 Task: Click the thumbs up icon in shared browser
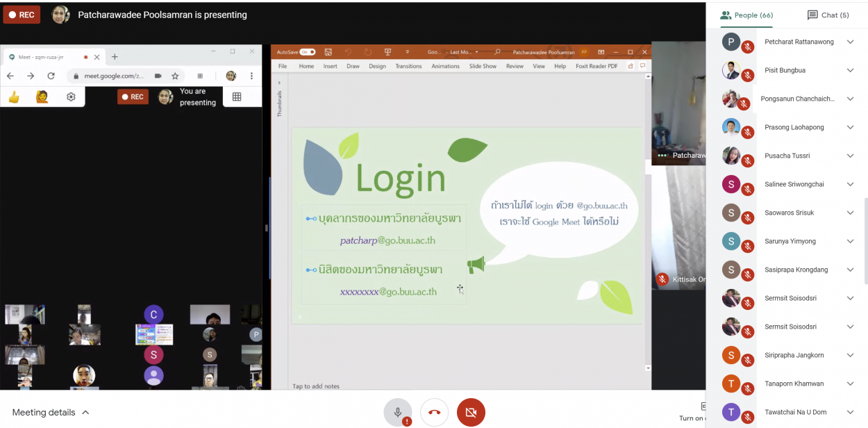(x=14, y=97)
